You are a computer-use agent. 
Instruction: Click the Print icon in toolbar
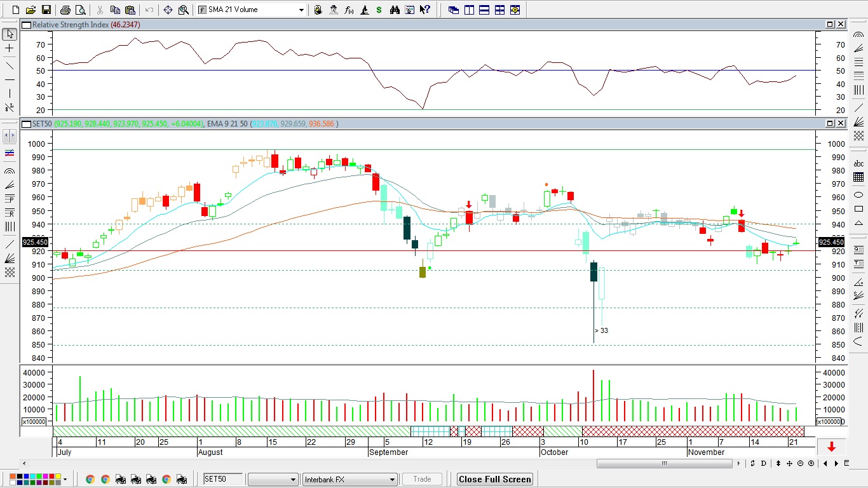point(65,10)
